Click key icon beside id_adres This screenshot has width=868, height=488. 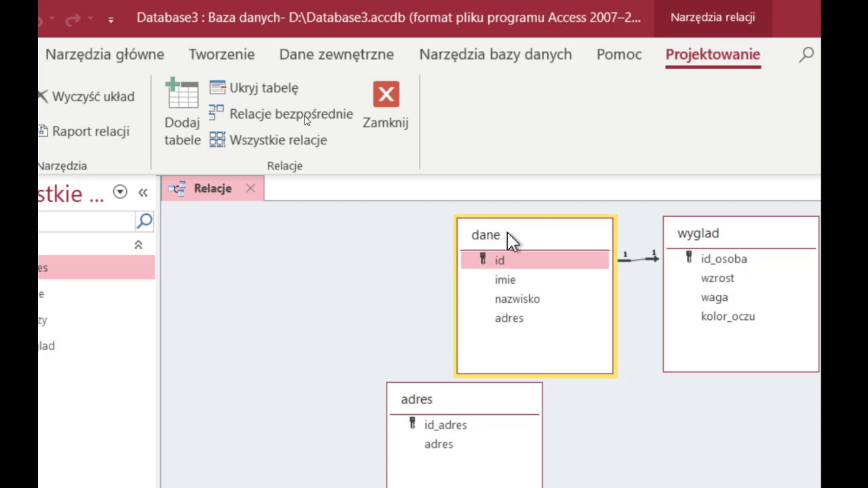click(412, 424)
